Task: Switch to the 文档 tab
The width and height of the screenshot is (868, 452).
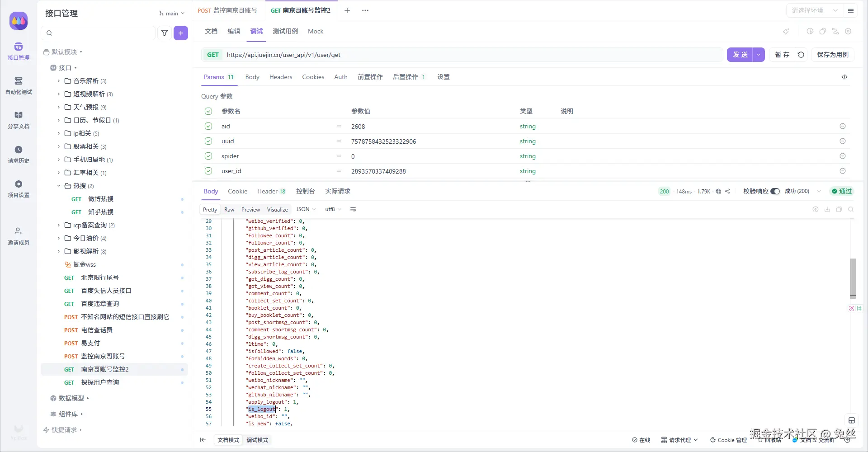Action: [211, 31]
